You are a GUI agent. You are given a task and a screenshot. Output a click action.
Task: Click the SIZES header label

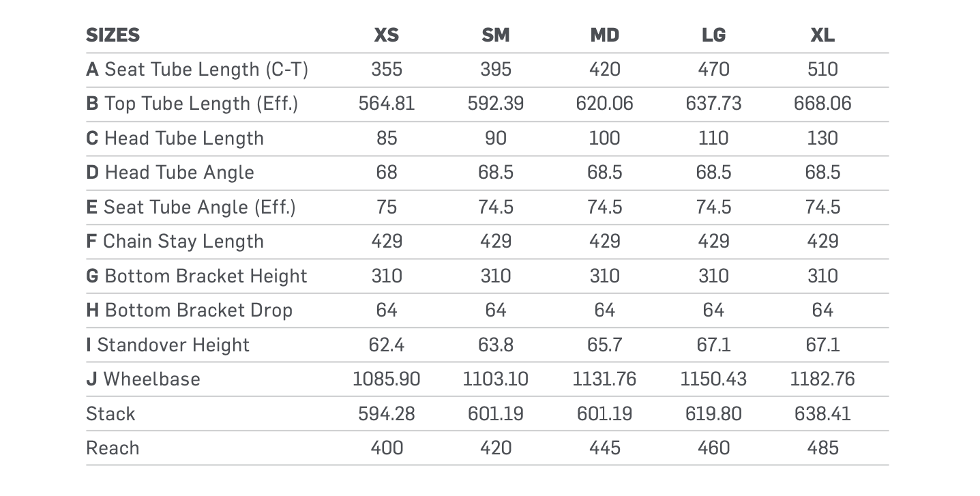tap(113, 35)
